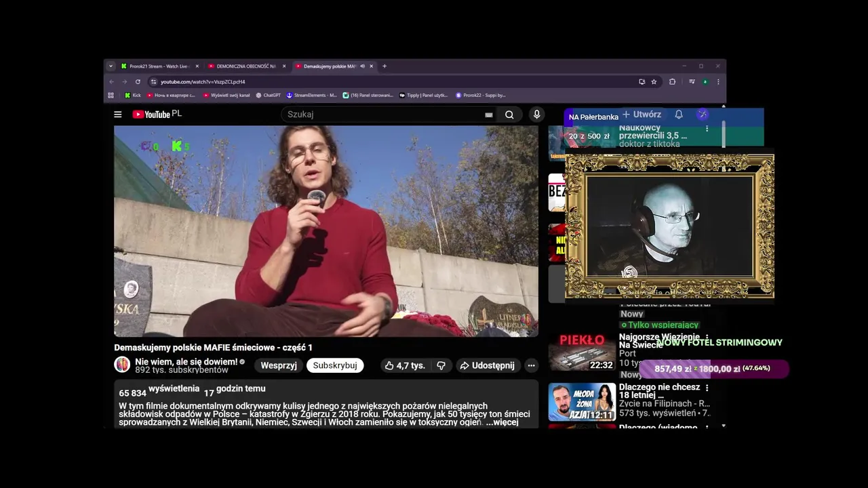
Task: Open the three-dot more actions menu under video
Action: 531,365
